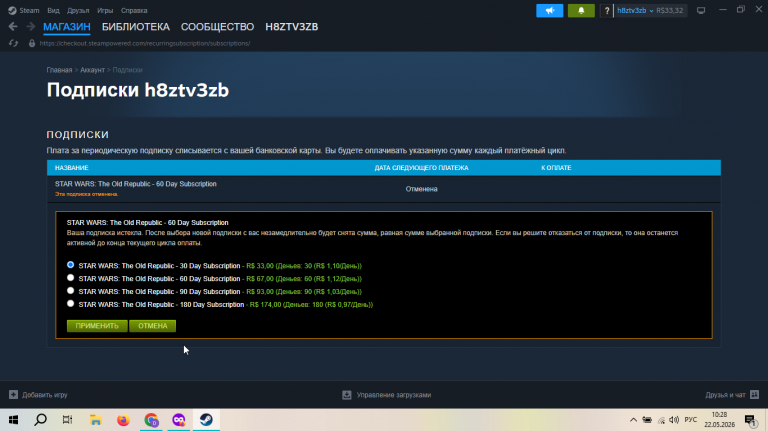Screen dimensions: 768x431
Task: Switch to Big Picture mode icon
Action: click(x=701, y=10)
